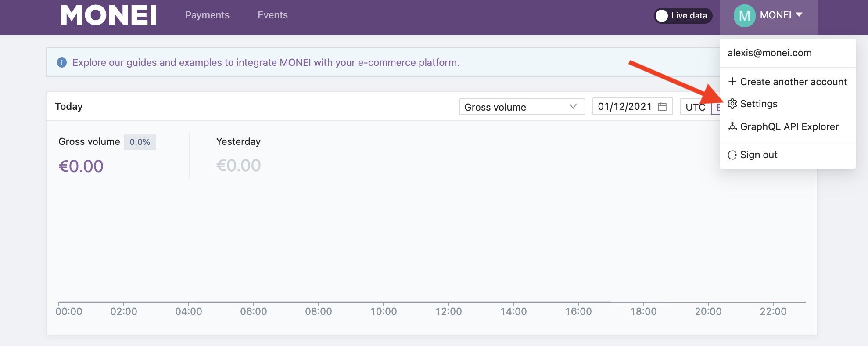Click Yesterday's €0.00 value
Image resolution: width=868 pixels, height=346 pixels.
[x=238, y=166]
